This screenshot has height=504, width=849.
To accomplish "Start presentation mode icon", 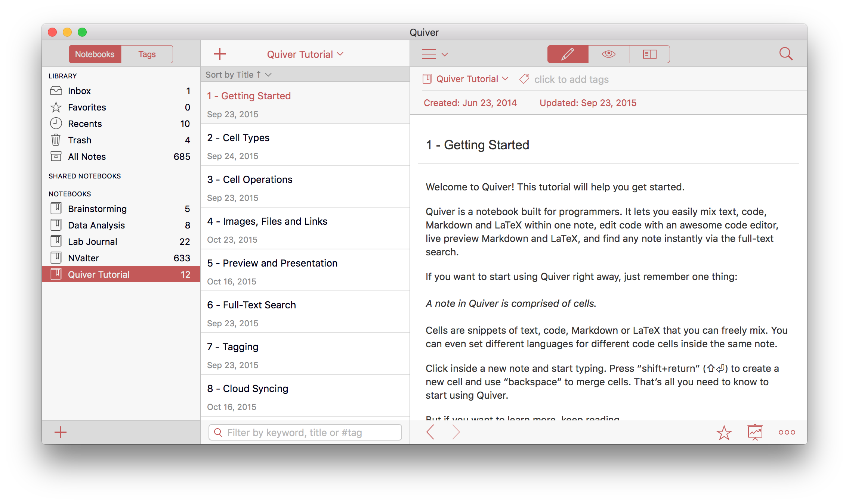I will pos(755,432).
